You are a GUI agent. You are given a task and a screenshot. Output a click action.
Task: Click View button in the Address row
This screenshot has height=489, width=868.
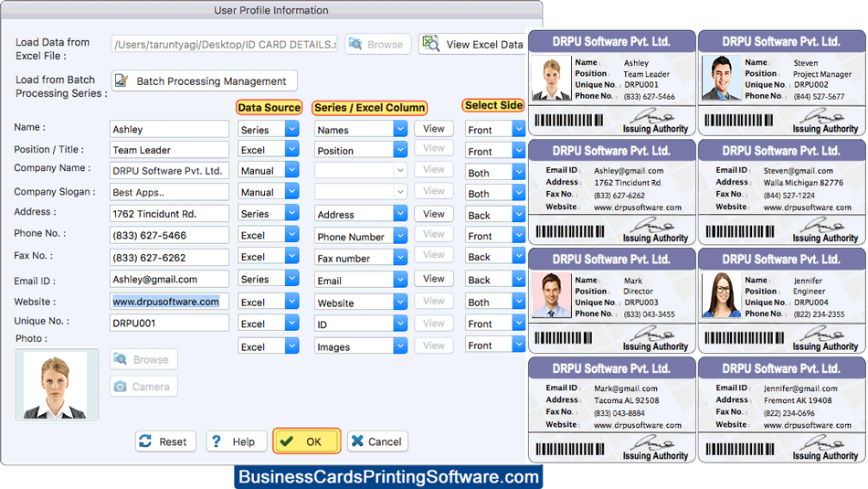click(433, 214)
